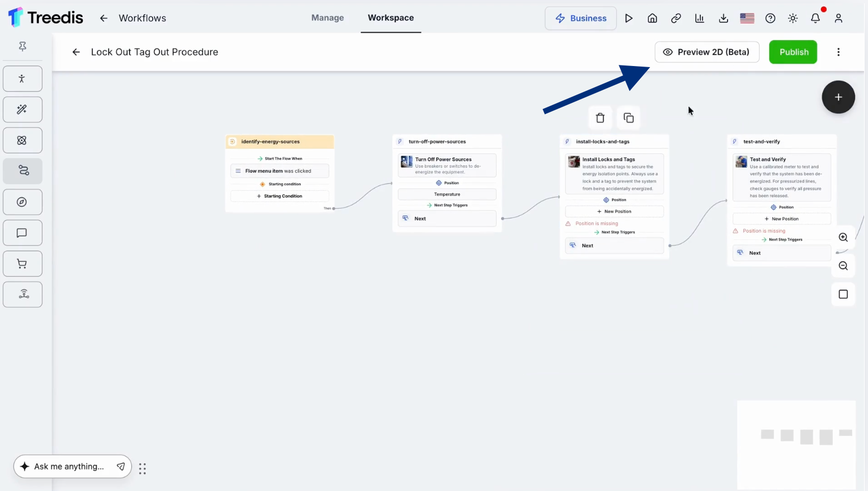Open the workflows sidebar icon
This screenshot has height=491, width=868.
(23, 171)
